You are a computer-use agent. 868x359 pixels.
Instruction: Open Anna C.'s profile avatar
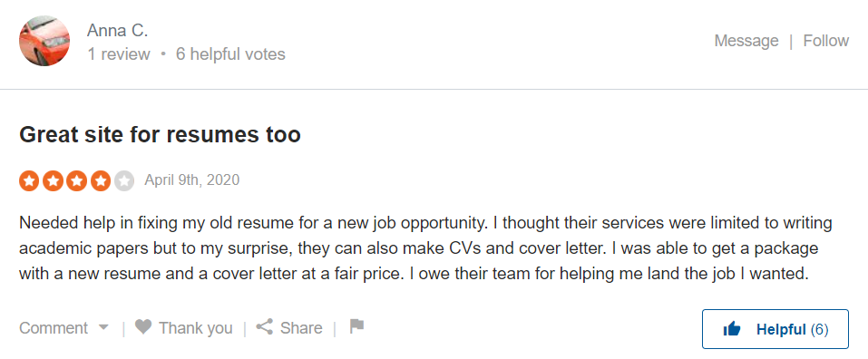click(x=44, y=41)
